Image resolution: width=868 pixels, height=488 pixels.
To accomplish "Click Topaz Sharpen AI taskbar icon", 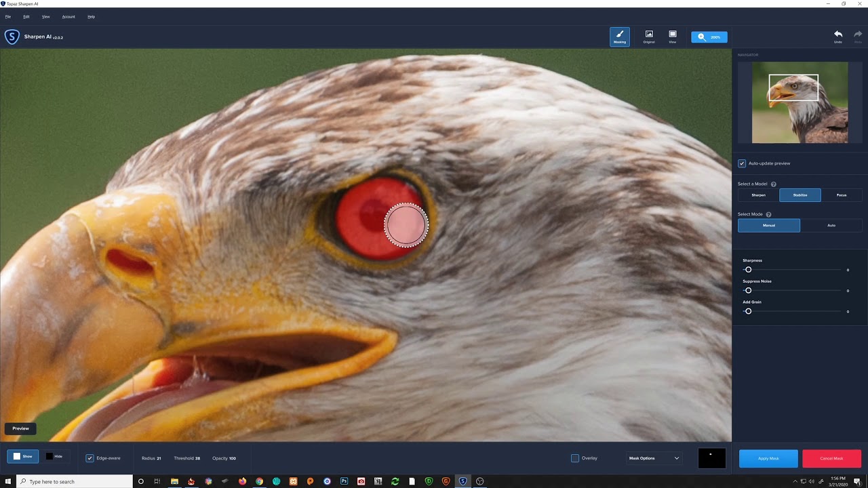I will pos(462,481).
